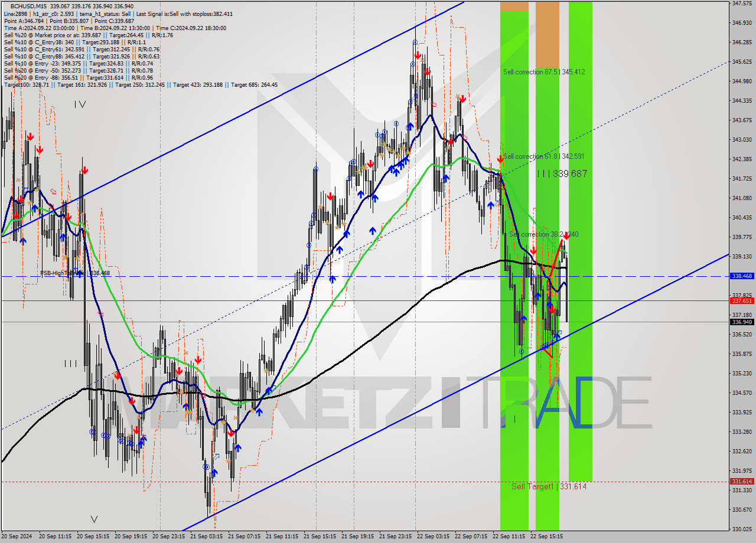Click the 333.280 price axis label
Image resolution: width=756 pixels, height=543 pixels.
point(742,432)
